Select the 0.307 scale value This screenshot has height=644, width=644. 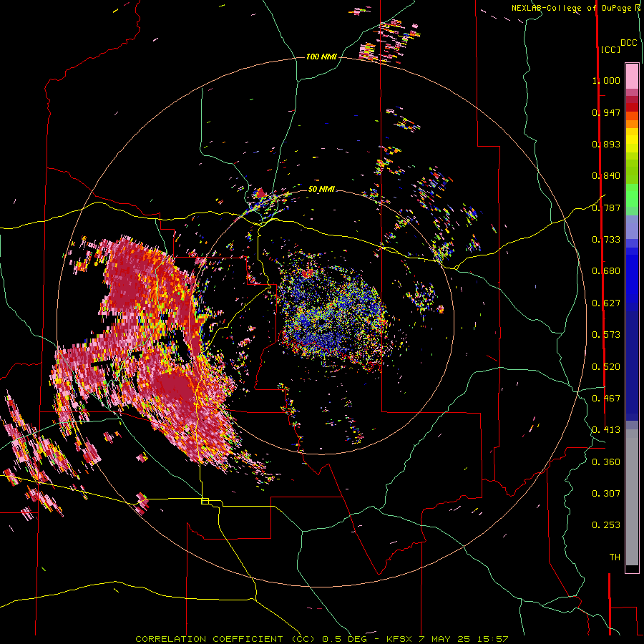[x=606, y=494]
